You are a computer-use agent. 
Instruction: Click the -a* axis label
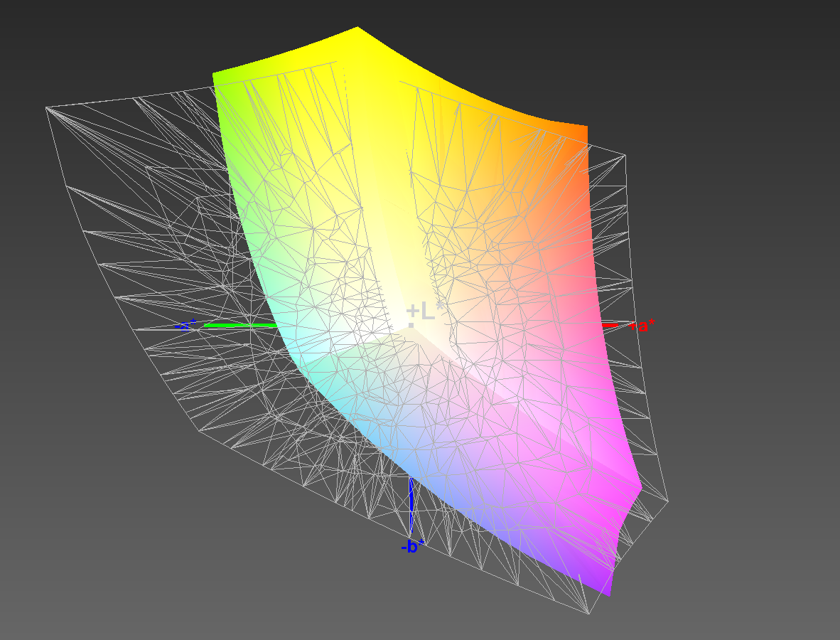pyautogui.click(x=186, y=325)
